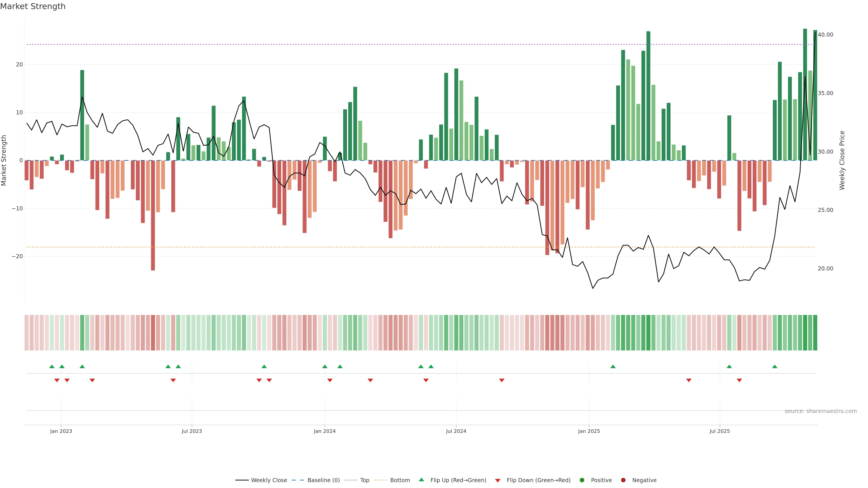Screen dimensions: 868x488
Task: Click the Jul 2024 x-axis label
Action: click(456, 431)
